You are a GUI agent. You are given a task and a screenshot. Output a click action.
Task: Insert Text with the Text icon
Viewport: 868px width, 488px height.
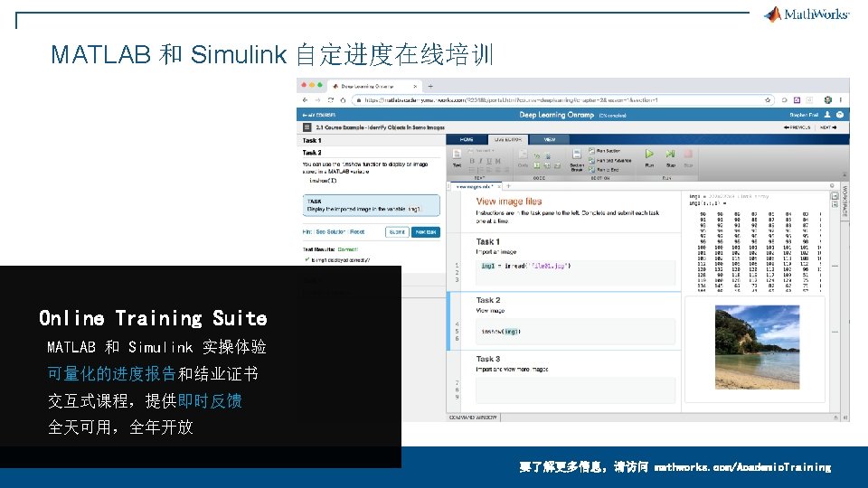[x=457, y=157]
